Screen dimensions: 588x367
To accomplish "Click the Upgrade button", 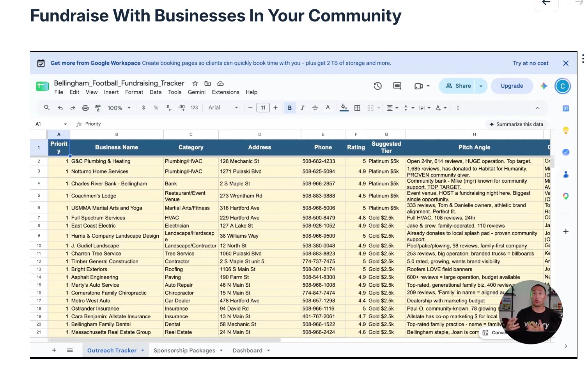I will point(512,86).
